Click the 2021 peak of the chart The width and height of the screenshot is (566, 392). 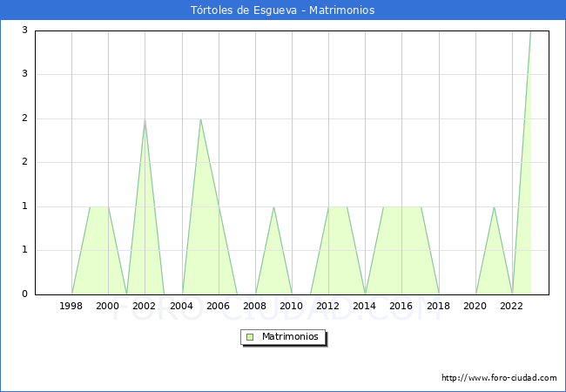tap(494, 207)
